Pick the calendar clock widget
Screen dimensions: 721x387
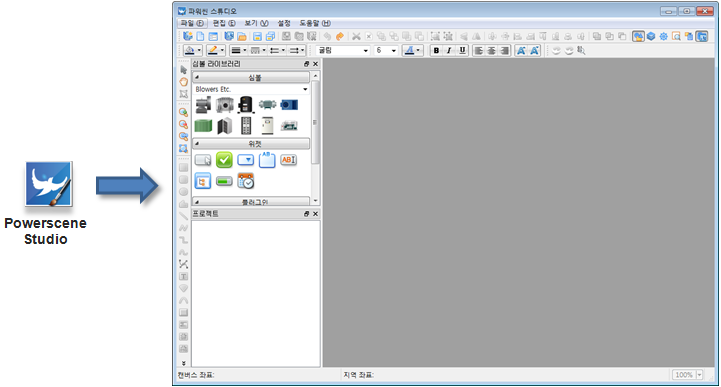pyautogui.click(x=246, y=181)
